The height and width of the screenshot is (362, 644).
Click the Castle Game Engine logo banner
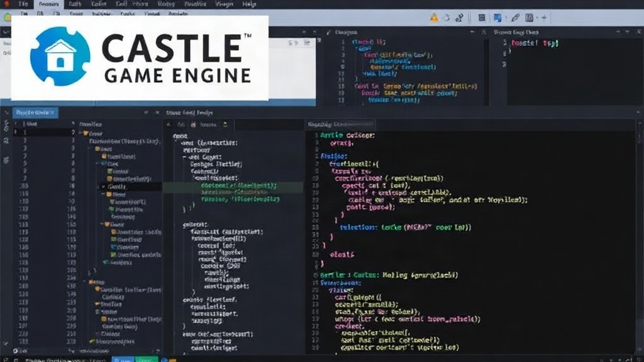[140, 57]
